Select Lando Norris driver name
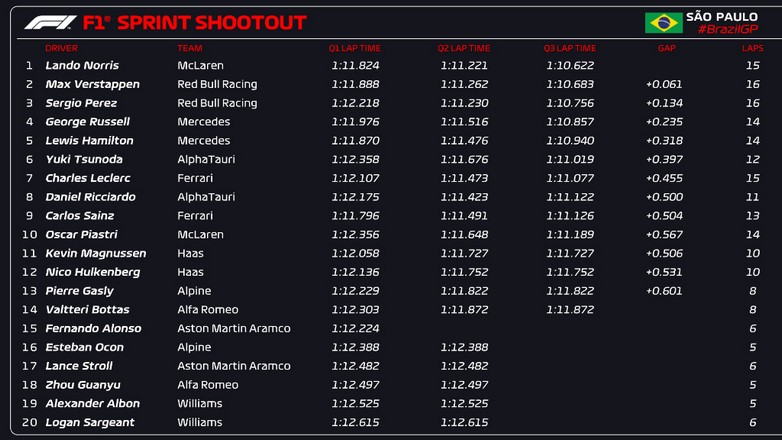The width and height of the screenshot is (782, 440). tap(81, 66)
